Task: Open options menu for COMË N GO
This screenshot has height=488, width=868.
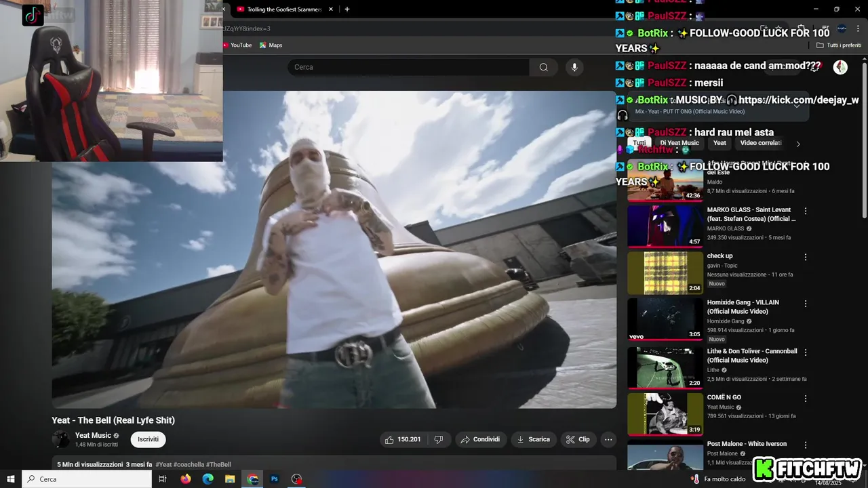Action: click(x=806, y=399)
